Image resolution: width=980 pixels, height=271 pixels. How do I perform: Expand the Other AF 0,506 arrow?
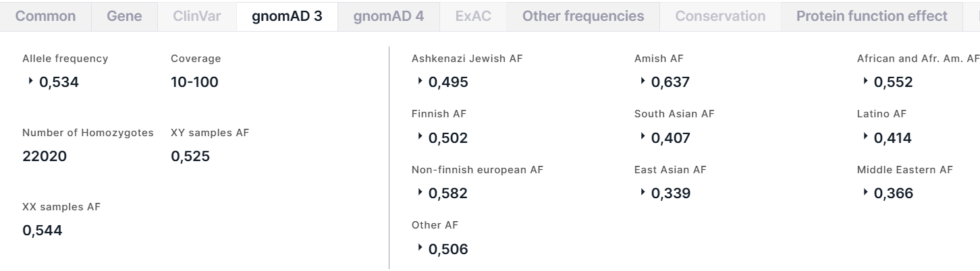[420, 249]
